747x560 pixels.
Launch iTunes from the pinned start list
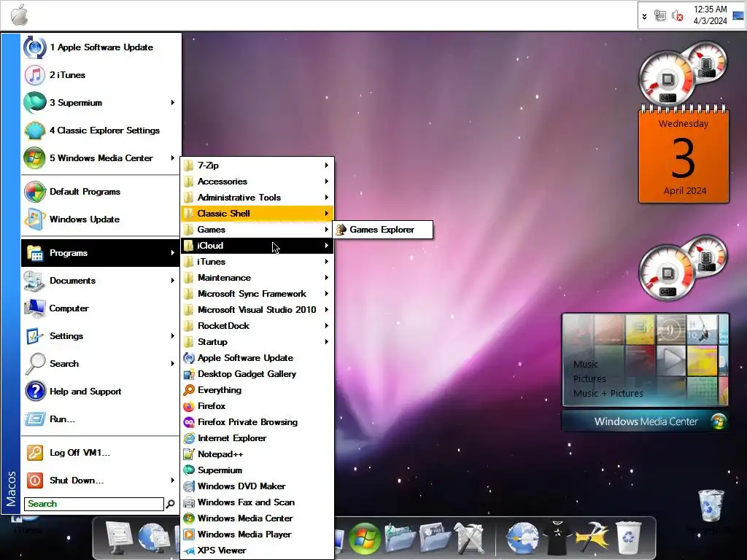coord(101,75)
